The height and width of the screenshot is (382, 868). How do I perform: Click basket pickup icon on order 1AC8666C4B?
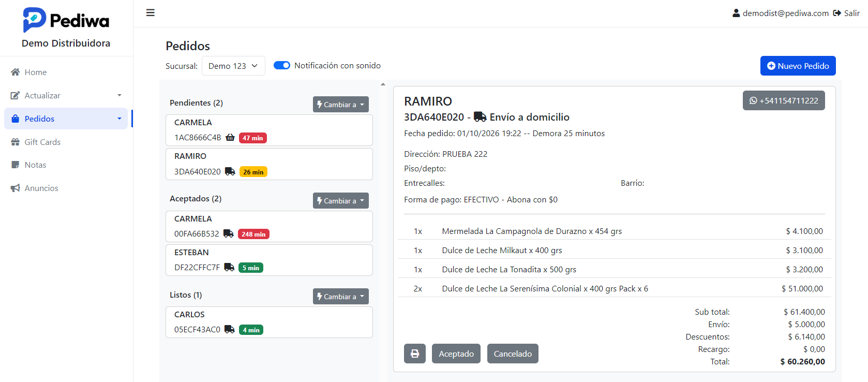coord(230,138)
